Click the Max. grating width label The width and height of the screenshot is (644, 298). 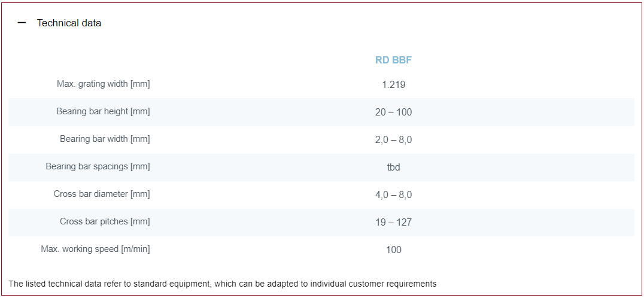(x=103, y=84)
